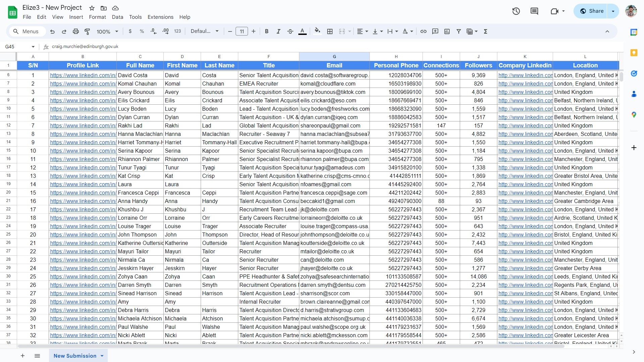The width and height of the screenshot is (644, 362).
Task: Decrease decimal places
Action: [x=153, y=32]
